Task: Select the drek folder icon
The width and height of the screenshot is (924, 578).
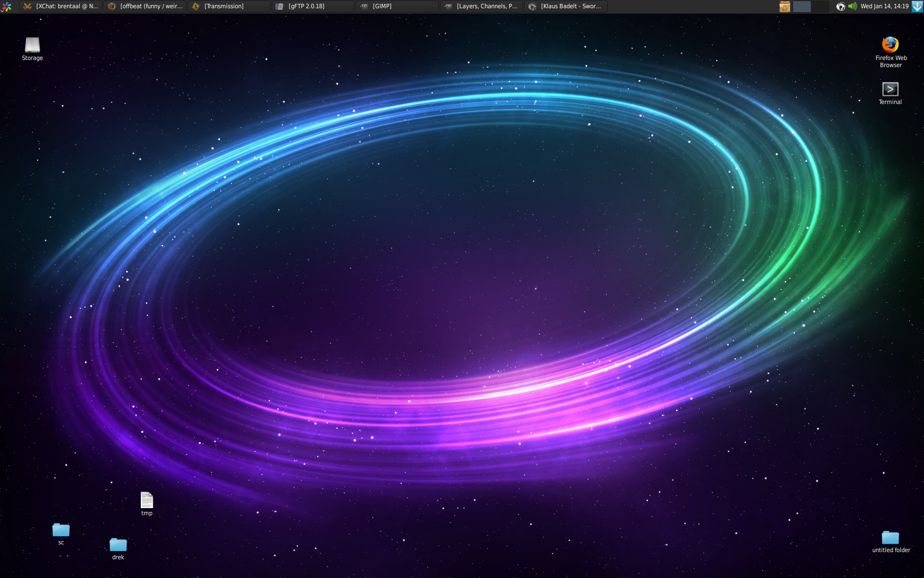Action: (118, 545)
